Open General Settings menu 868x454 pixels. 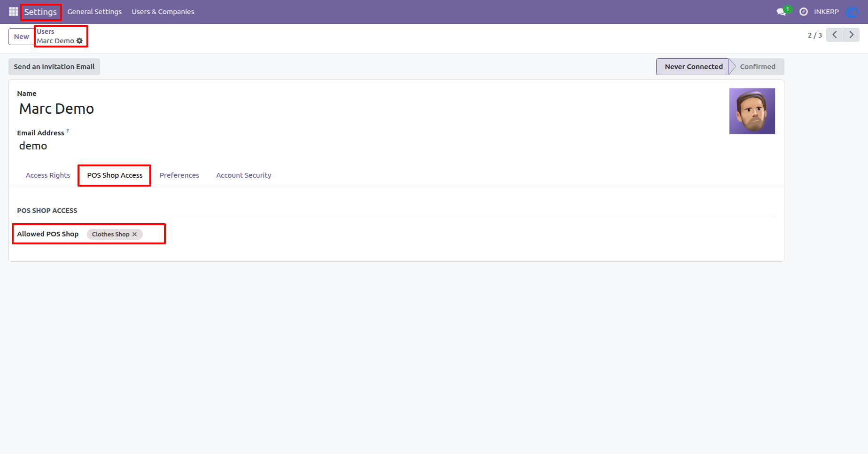coord(94,12)
